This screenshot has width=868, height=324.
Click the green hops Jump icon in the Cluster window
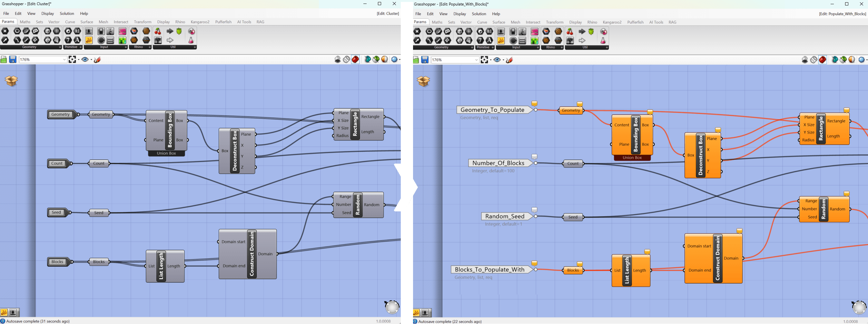click(179, 31)
